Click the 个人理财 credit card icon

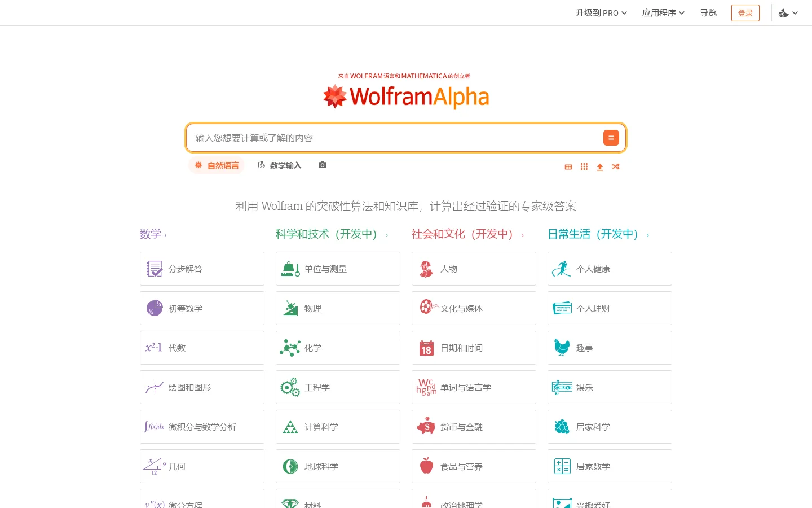562,308
